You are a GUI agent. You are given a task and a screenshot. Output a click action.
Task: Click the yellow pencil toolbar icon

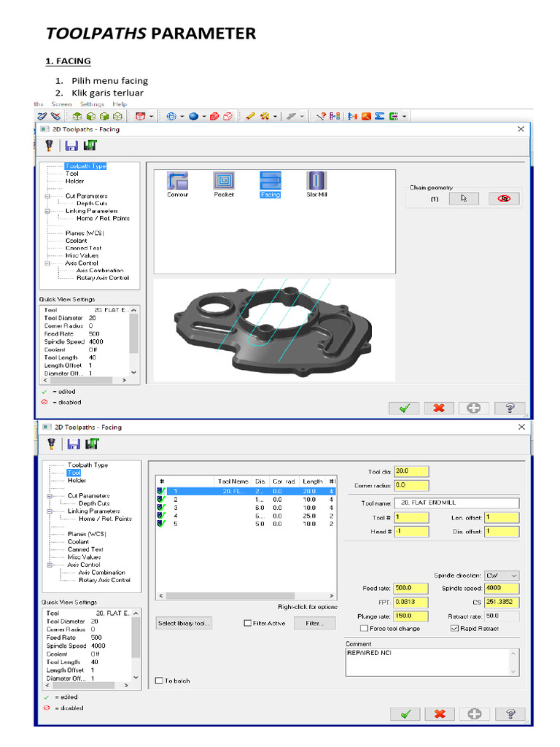[x=250, y=116]
